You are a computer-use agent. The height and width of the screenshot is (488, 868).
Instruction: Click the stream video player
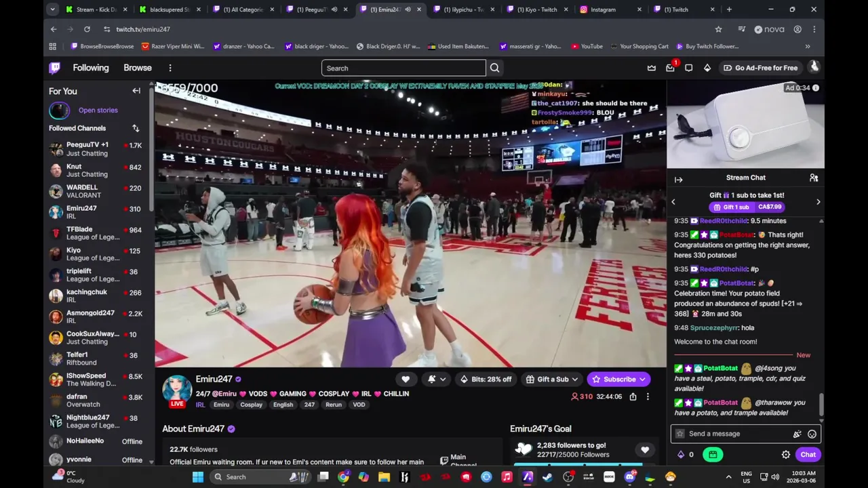pos(410,224)
